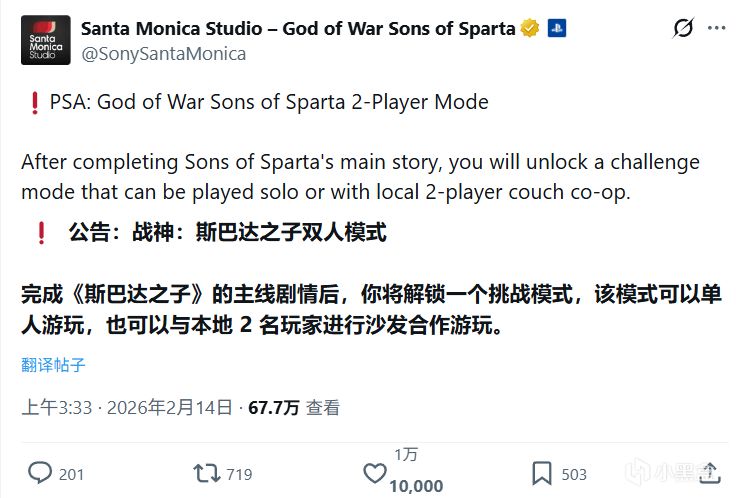Viewport: 736px width, 498px height.
Task: Open the Santa Monica Studio account name
Action: [298, 28]
